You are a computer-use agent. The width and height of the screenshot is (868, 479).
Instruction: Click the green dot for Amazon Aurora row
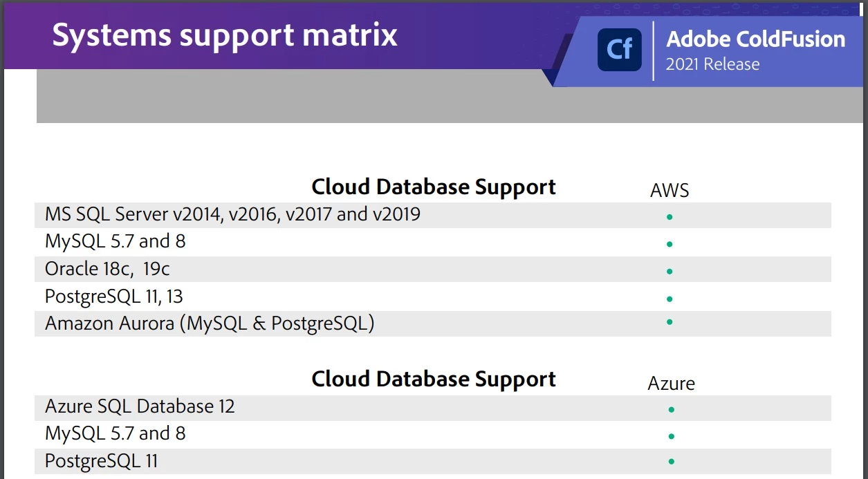tap(670, 322)
